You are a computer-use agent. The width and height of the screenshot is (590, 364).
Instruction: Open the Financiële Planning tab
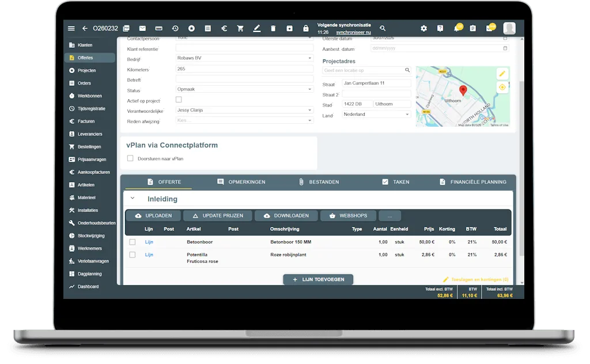(472, 182)
